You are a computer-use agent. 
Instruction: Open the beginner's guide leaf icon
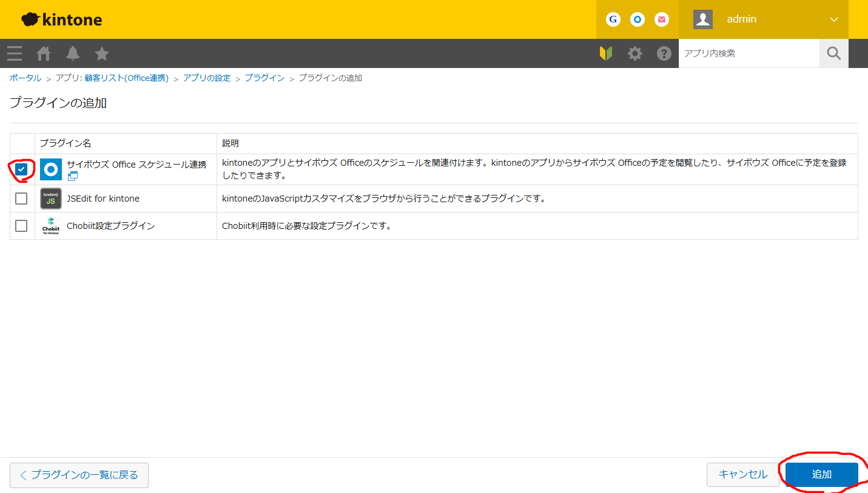click(x=606, y=53)
